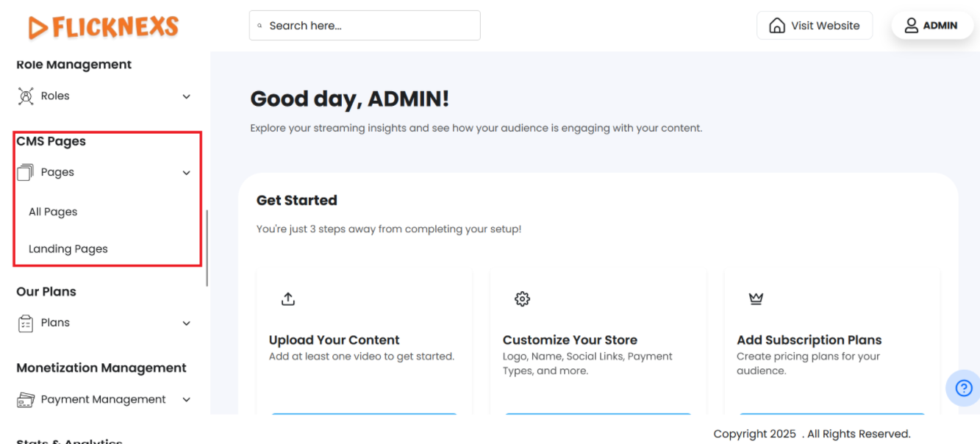Click the Roles sidebar icon
This screenshot has height=444, width=980.
click(x=26, y=96)
